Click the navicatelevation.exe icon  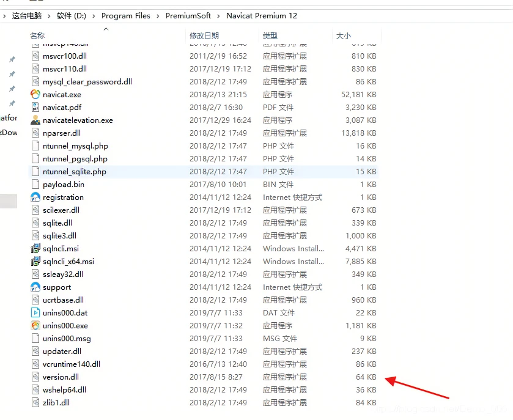(35, 120)
